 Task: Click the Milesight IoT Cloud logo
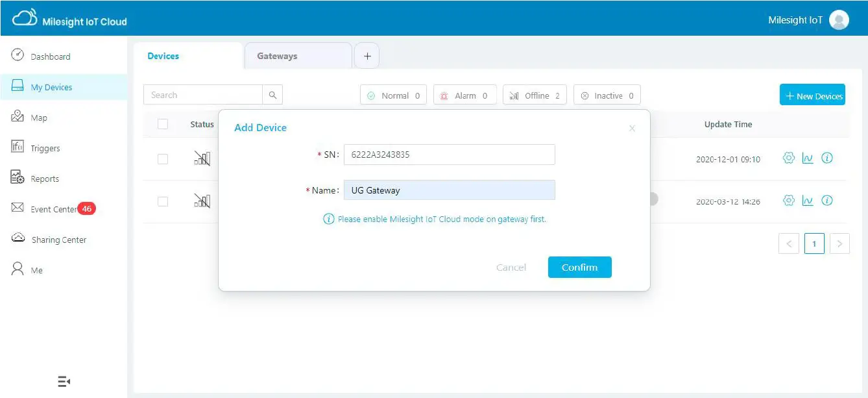pyautogui.click(x=68, y=19)
